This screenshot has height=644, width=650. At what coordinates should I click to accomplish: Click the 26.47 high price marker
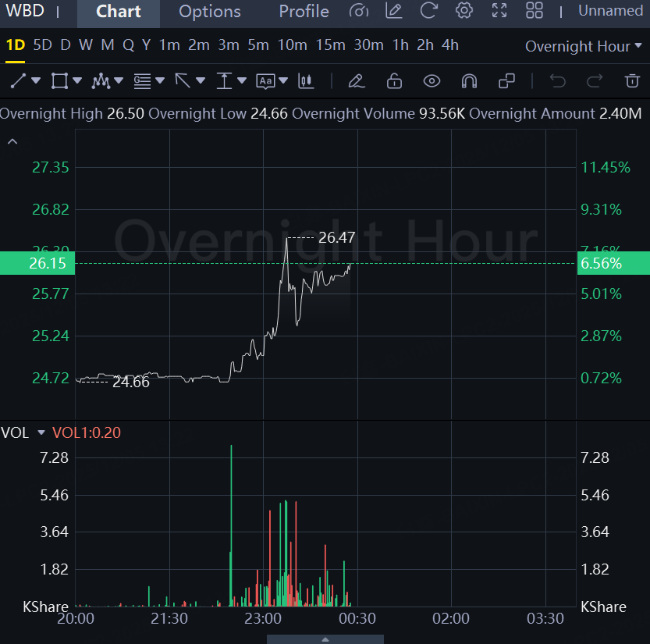click(336, 237)
